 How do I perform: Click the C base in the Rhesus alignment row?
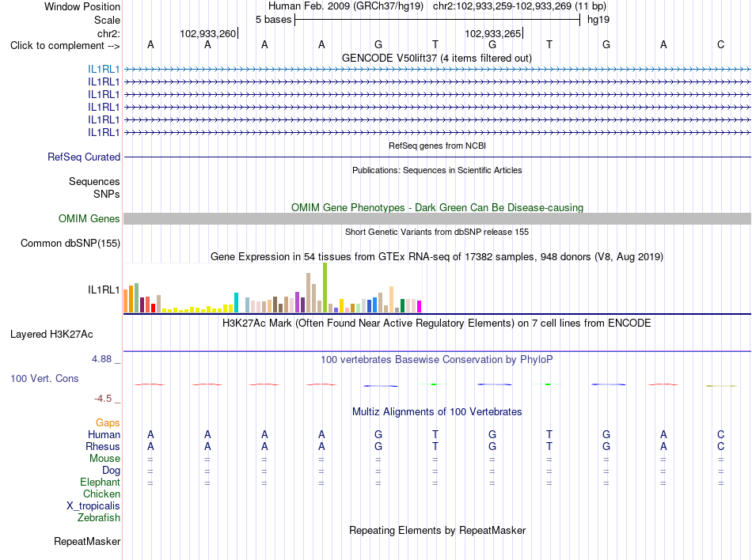pos(720,446)
